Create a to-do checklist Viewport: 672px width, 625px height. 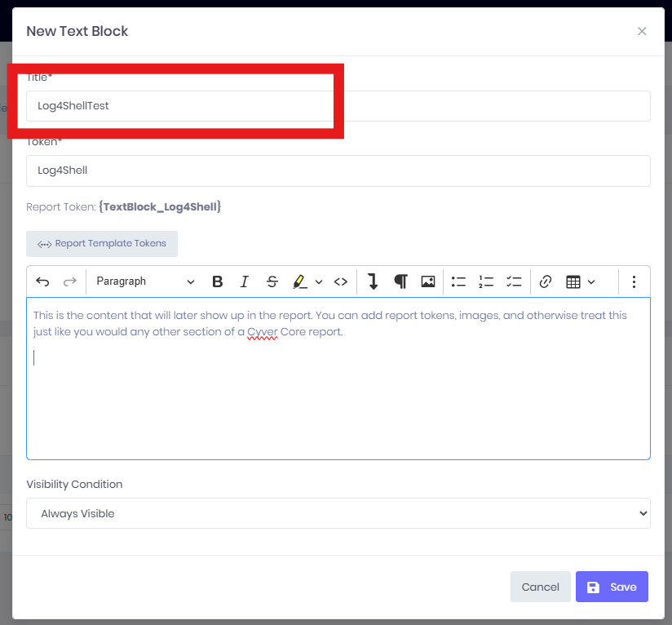tap(514, 281)
